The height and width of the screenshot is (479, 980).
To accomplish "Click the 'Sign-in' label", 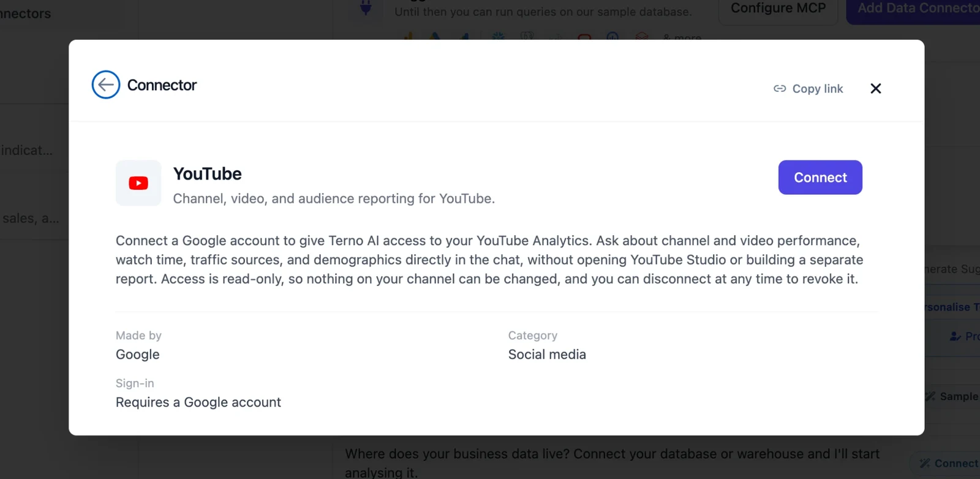I will point(135,383).
